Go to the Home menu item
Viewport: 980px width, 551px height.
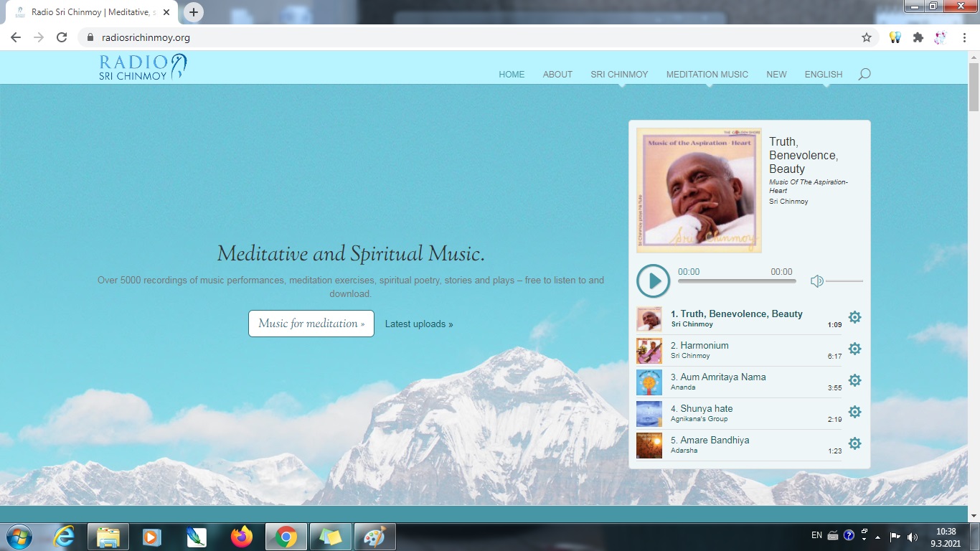512,74
